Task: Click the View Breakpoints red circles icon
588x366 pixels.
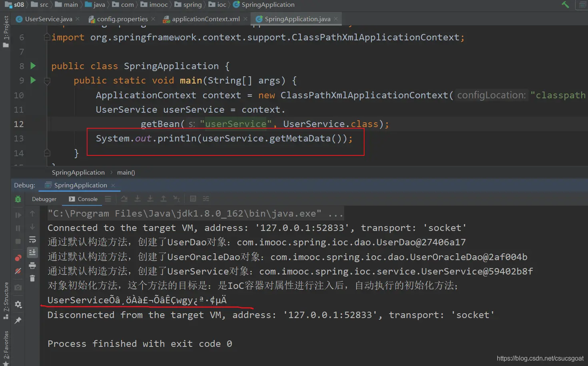Action: (18, 258)
